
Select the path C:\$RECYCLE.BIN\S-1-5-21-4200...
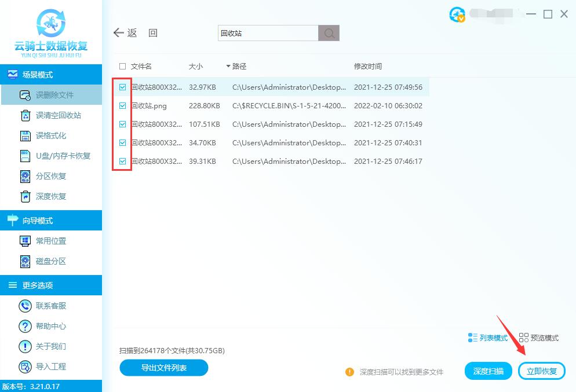(x=289, y=106)
